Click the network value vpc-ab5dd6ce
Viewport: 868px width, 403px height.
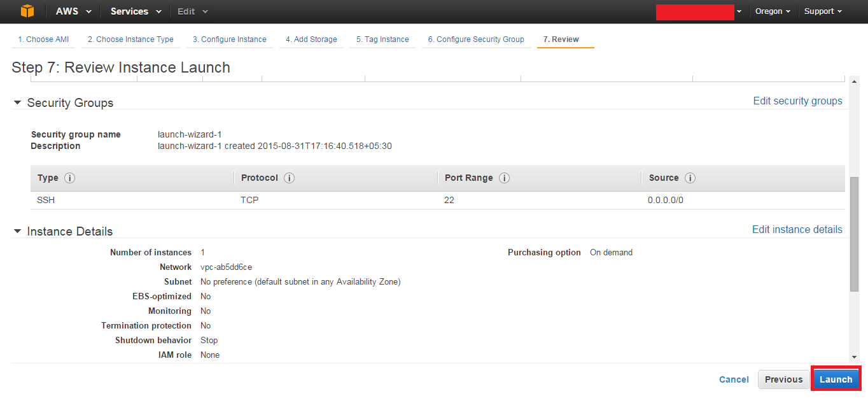tap(226, 267)
